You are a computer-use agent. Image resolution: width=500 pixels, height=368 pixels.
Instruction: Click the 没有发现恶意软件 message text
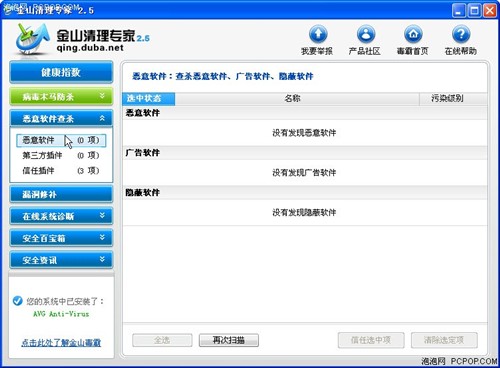click(304, 133)
